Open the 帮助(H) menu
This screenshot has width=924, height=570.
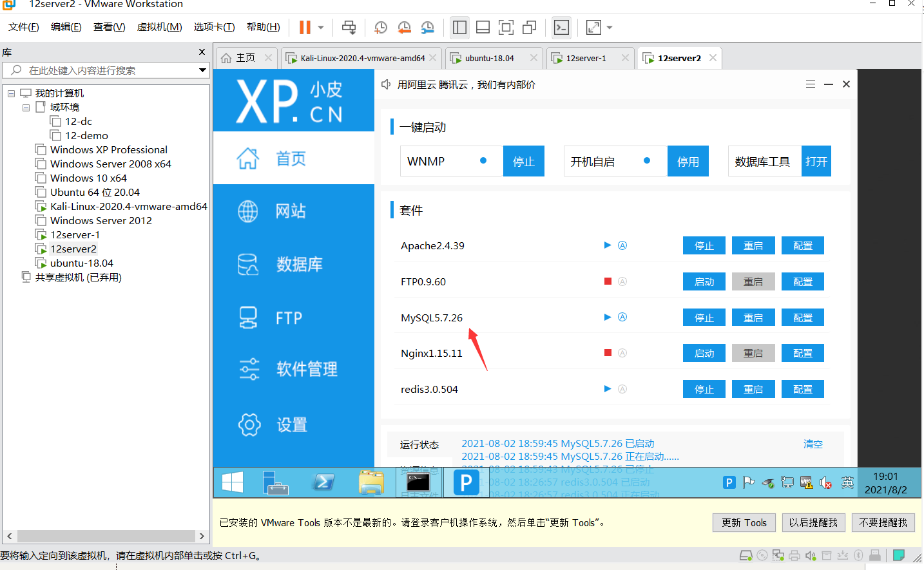[x=263, y=27]
